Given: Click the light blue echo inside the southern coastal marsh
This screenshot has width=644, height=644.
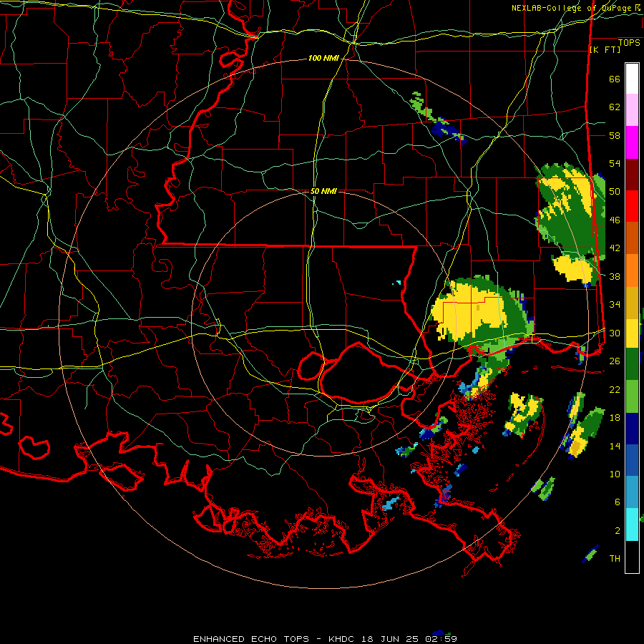Looking at the screenshot, I should pyautogui.click(x=390, y=503).
